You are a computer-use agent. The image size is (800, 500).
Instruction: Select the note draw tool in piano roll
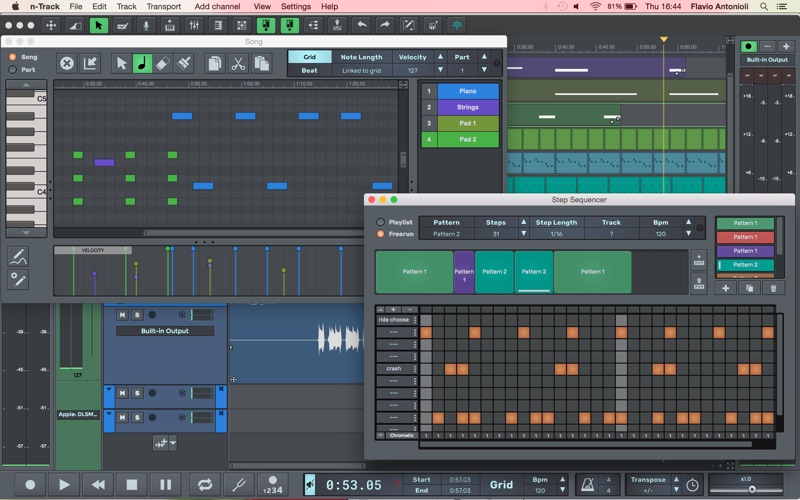pyautogui.click(x=143, y=63)
